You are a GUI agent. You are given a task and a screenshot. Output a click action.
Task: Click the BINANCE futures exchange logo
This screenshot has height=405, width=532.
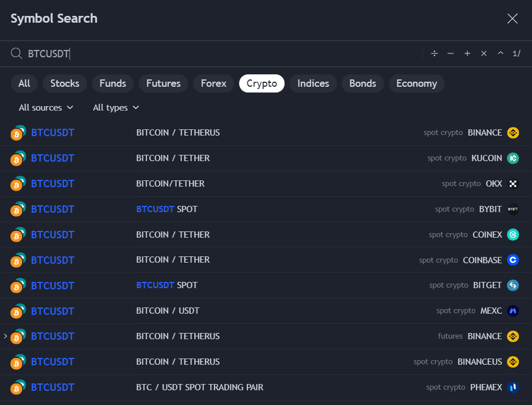click(513, 336)
